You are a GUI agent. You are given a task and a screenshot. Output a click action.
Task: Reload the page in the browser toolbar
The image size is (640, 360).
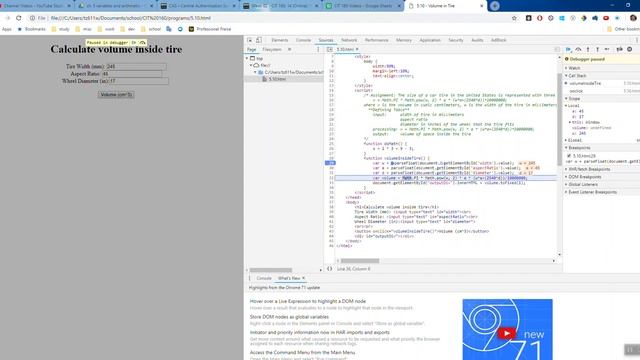[x=19, y=18]
